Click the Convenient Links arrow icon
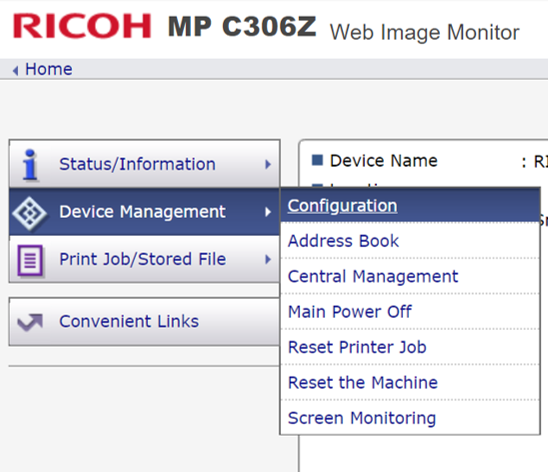 (30, 322)
